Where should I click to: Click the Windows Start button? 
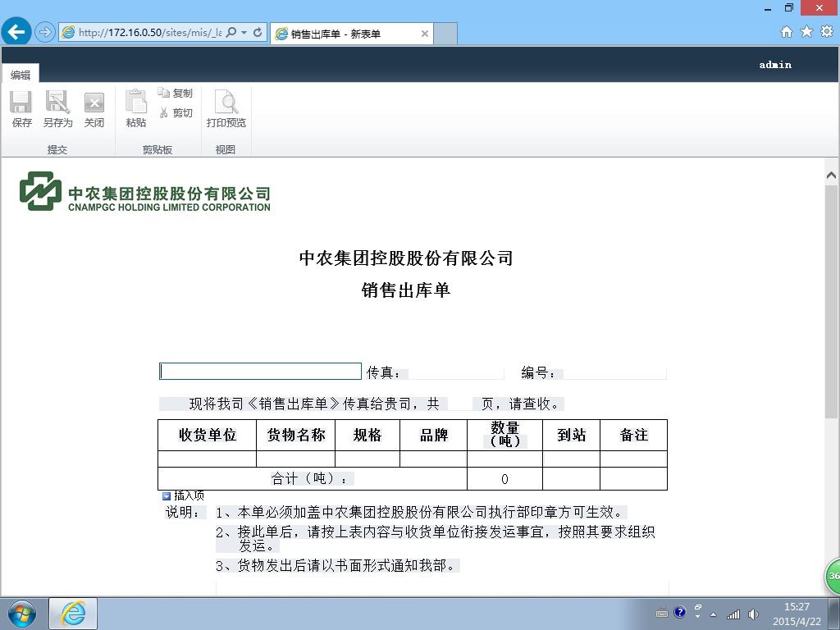pos(22,614)
